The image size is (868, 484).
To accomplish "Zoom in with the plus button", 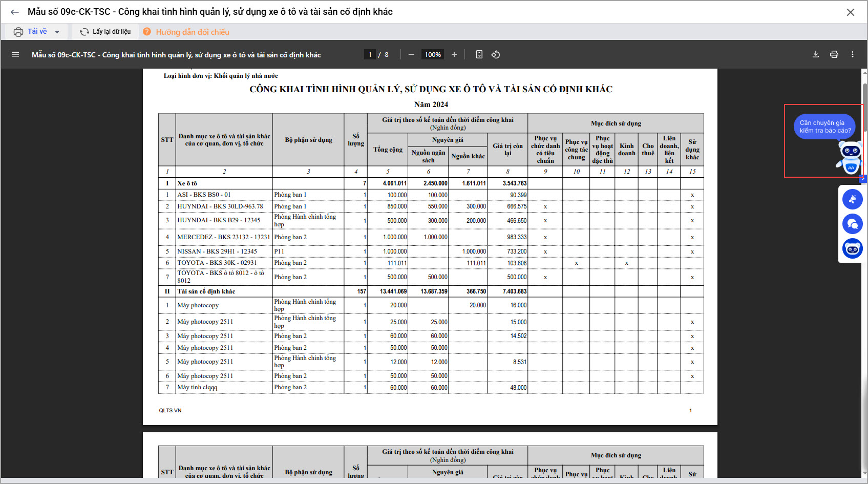I will click(454, 54).
